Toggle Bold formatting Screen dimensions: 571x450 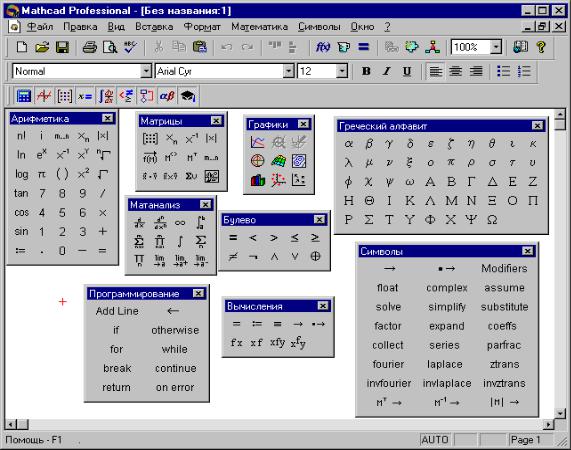pos(366,71)
